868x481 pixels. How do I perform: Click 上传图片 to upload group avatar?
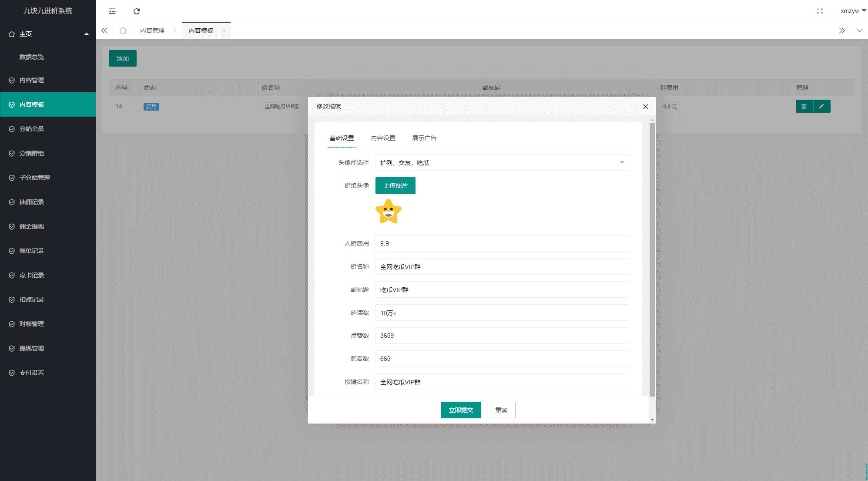pos(395,185)
